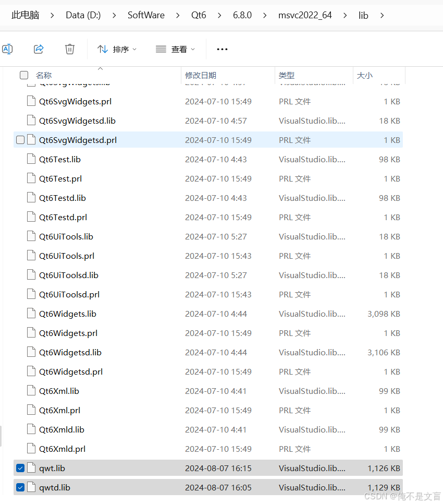443x504 pixels.
Task: Expand the chevron after Qt6 breadcrumb
Action: coord(219,16)
